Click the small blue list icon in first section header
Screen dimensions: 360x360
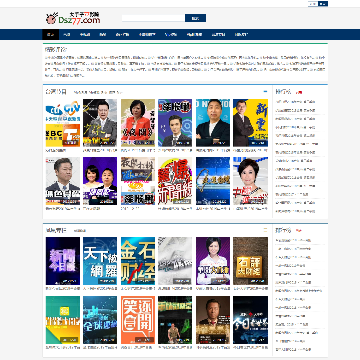tap(265, 91)
